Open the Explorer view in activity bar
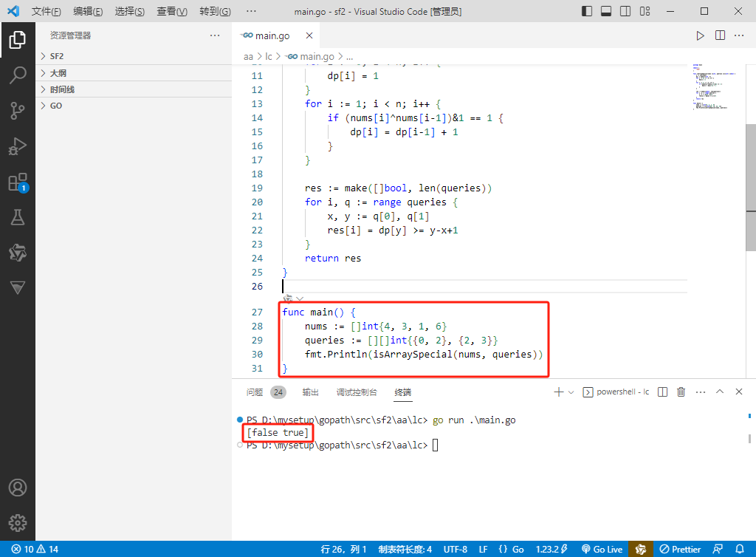 coord(18,40)
